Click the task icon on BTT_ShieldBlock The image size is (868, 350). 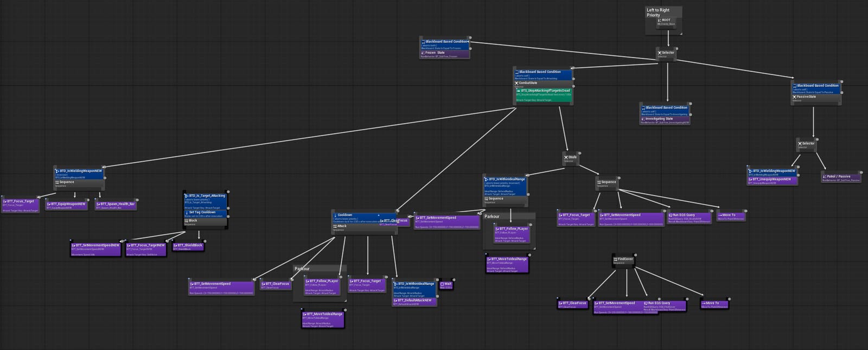pyautogui.click(x=175, y=245)
